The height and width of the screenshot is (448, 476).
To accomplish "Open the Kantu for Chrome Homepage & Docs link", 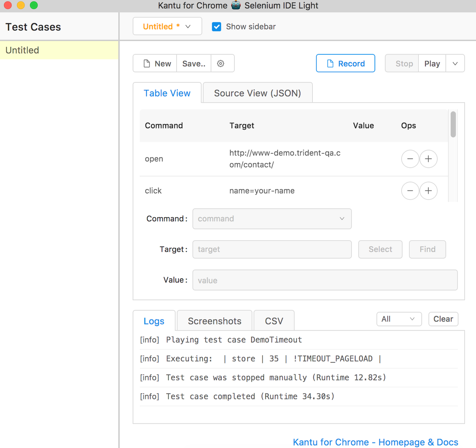I will tap(375, 442).
